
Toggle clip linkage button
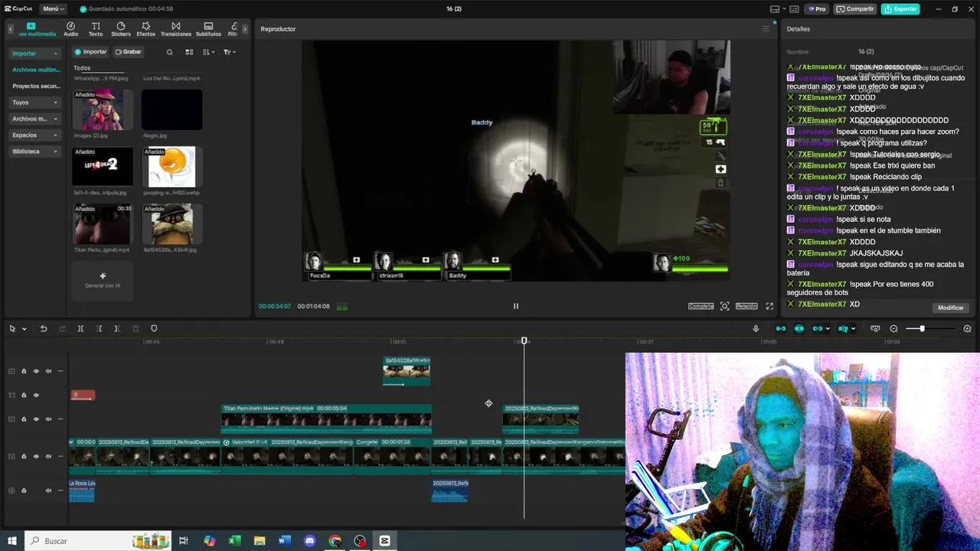click(x=818, y=329)
